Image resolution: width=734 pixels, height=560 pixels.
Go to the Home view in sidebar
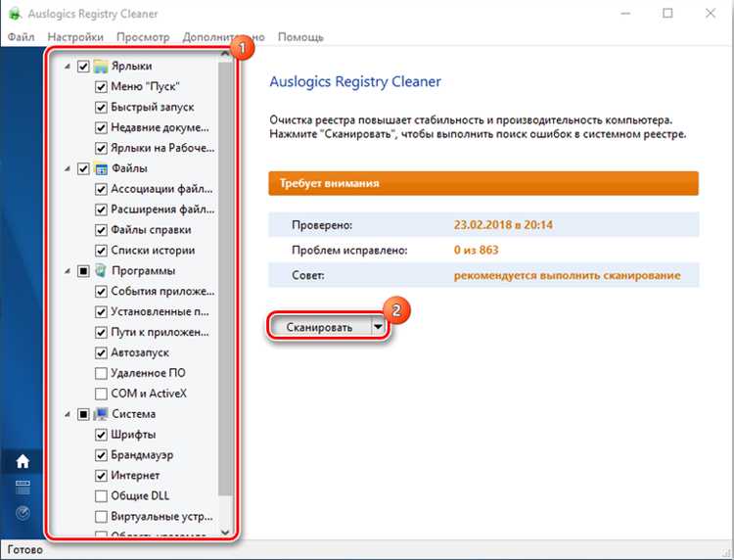pyautogui.click(x=23, y=462)
